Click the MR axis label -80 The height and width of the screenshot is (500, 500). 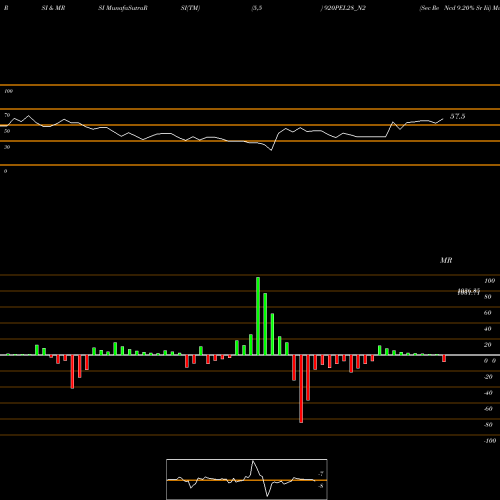488,425
